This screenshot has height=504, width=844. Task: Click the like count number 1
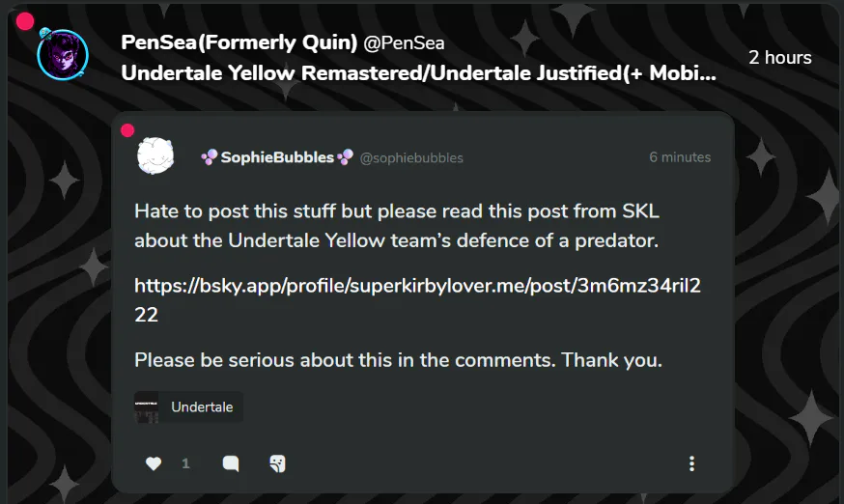[x=185, y=463]
